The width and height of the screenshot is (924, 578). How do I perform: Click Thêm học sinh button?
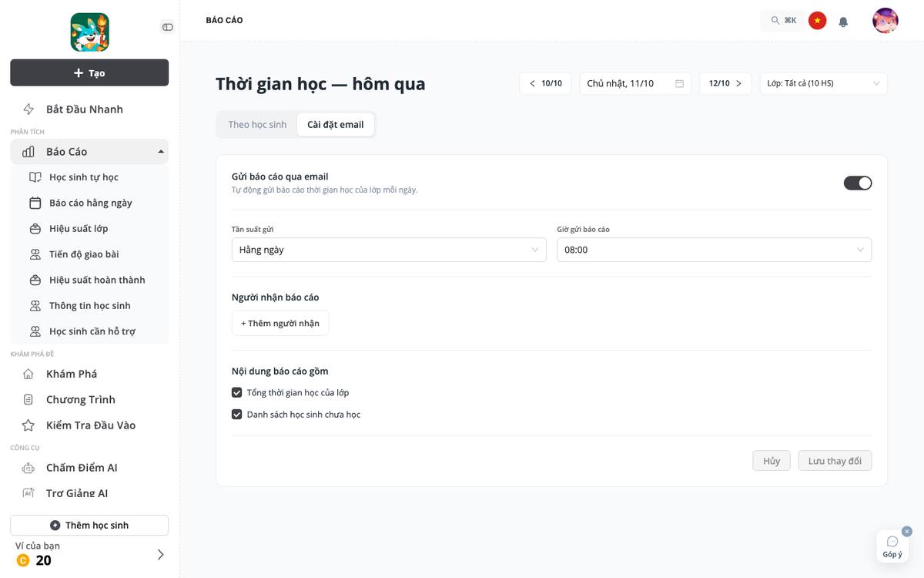point(89,525)
